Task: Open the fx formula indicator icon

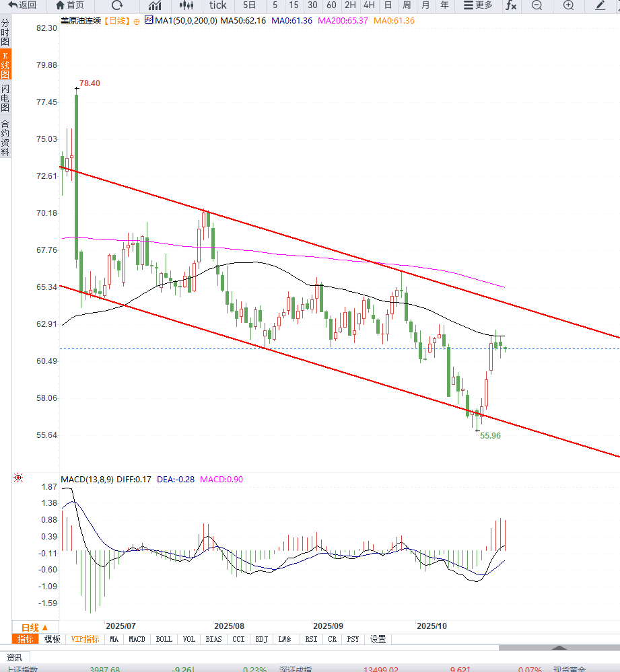Action: (x=511, y=5)
